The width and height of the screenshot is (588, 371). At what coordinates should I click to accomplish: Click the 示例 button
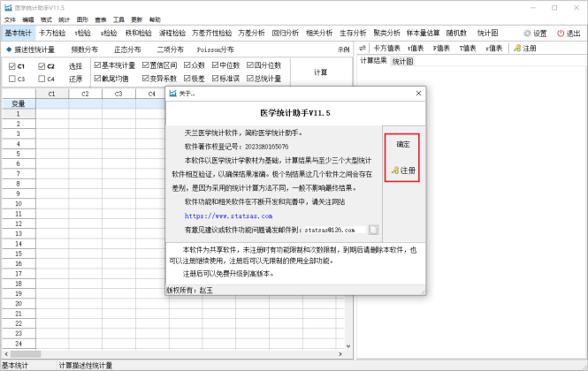(343, 49)
